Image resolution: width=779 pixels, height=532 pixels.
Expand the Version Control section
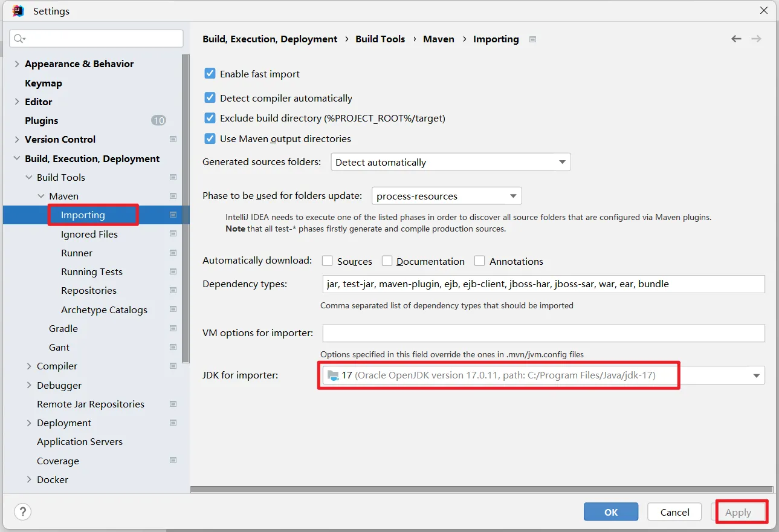(x=17, y=139)
